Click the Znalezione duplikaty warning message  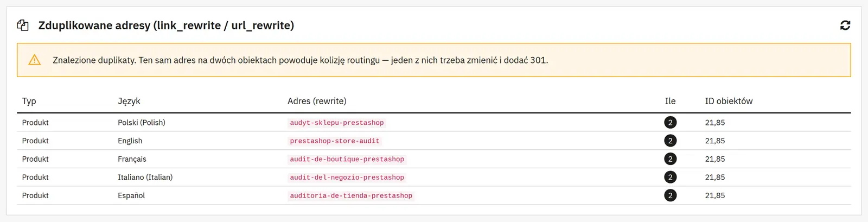click(x=300, y=60)
